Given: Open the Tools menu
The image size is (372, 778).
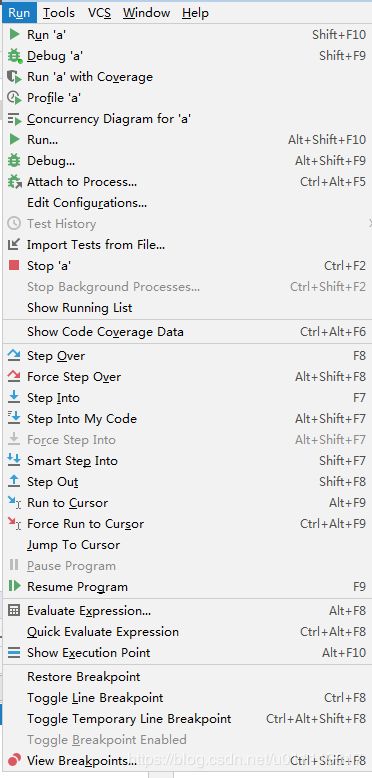Looking at the screenshot, I should [59, 12].
